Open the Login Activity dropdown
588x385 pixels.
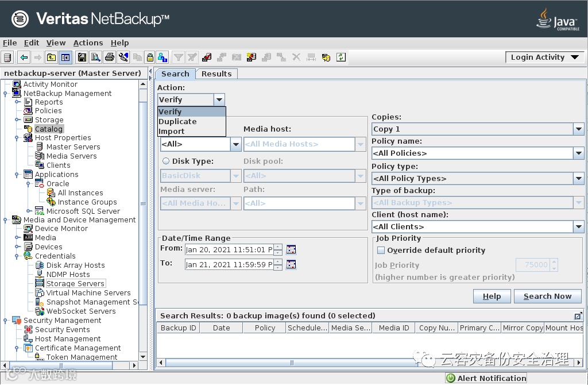[544, 57]
